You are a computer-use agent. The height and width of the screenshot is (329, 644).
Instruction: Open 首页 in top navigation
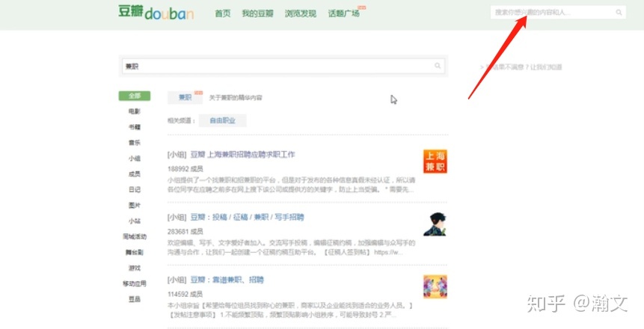pyautogui.click(x=223, y=13)
